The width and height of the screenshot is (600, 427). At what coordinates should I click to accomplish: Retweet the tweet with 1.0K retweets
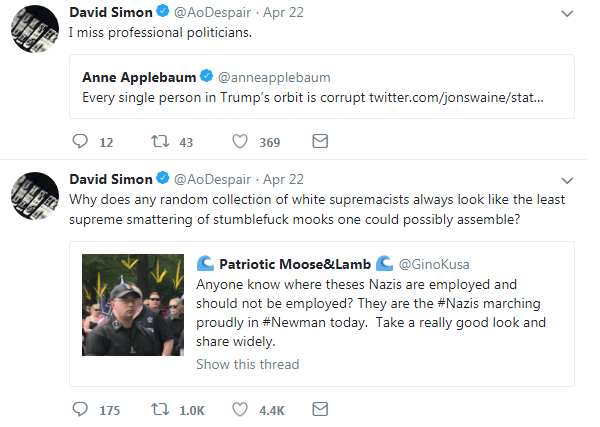pyautogui.click(x=160, y=409)
